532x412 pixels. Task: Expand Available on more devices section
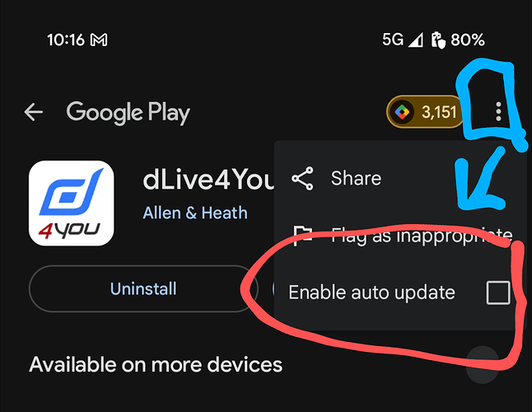pyautogui.click(x=156, y=365)
